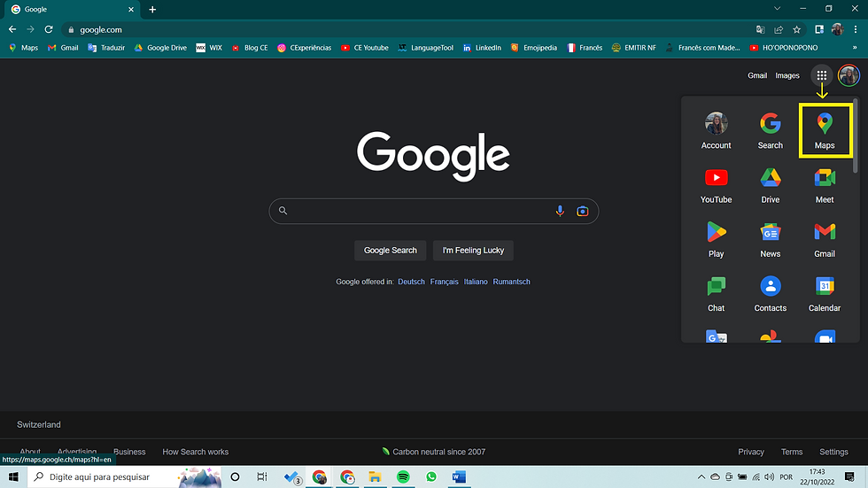The width and height of the screenshot is (868, 488).
Task: Show more bookmarks with the overflow chevron
Action: 855,48
